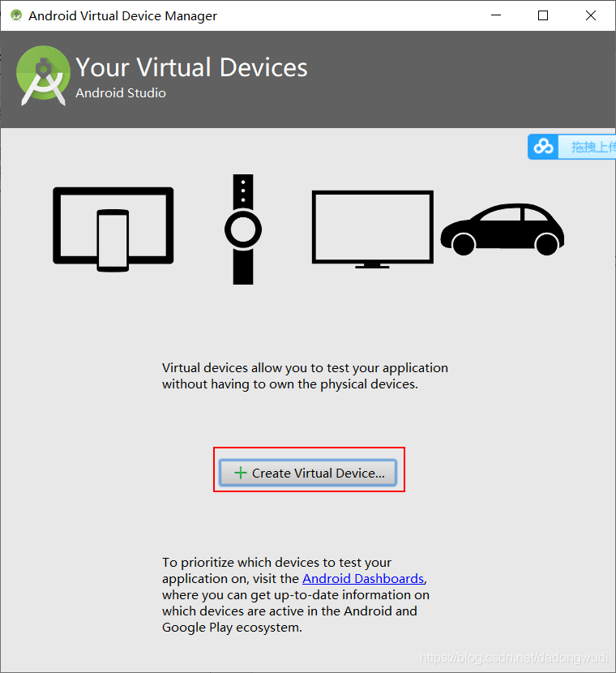Select the Wear OS watch icon

pyautogui.click(x=243, y=229)
